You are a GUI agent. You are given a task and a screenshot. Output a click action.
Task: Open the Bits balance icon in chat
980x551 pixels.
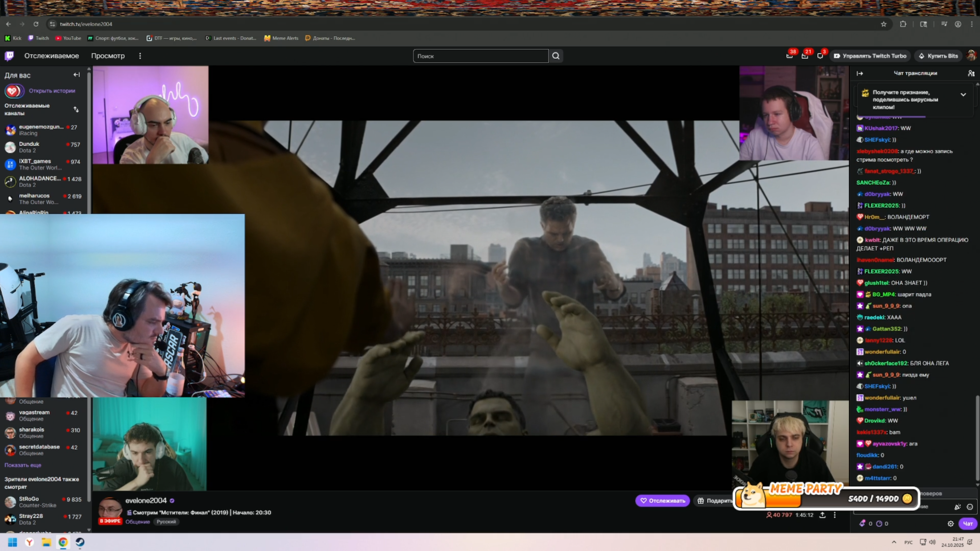[862, 524]
